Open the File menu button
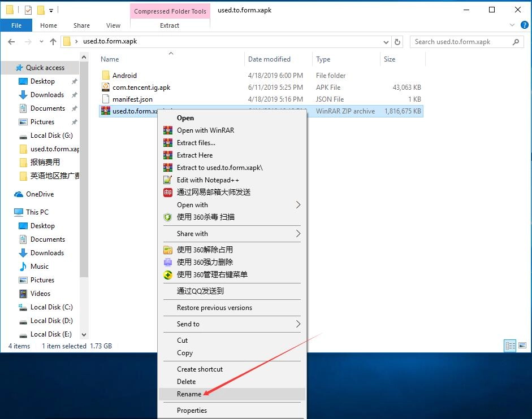 [x=16, y=25]
